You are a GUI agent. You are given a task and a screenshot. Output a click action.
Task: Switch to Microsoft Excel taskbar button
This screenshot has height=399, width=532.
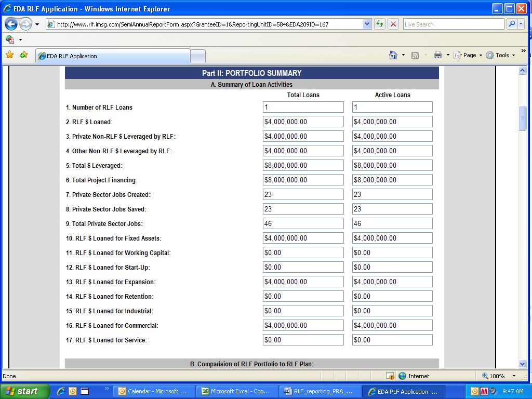tap(237, 391)
